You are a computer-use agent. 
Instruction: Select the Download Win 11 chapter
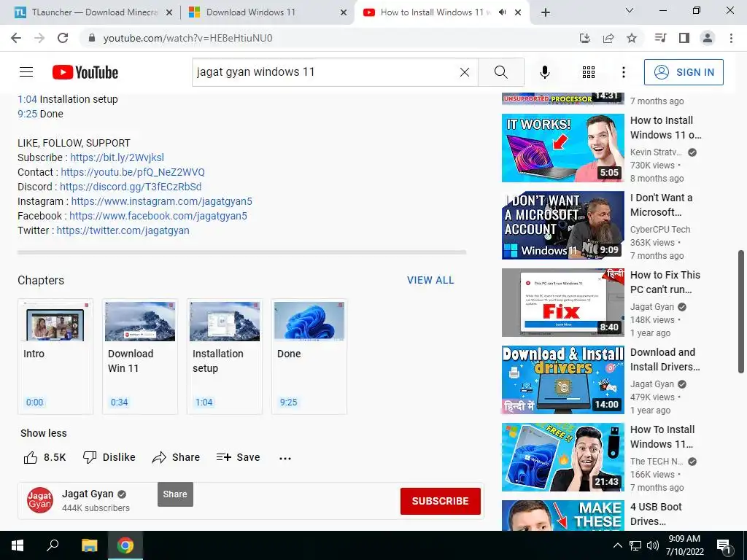(140, 356)
